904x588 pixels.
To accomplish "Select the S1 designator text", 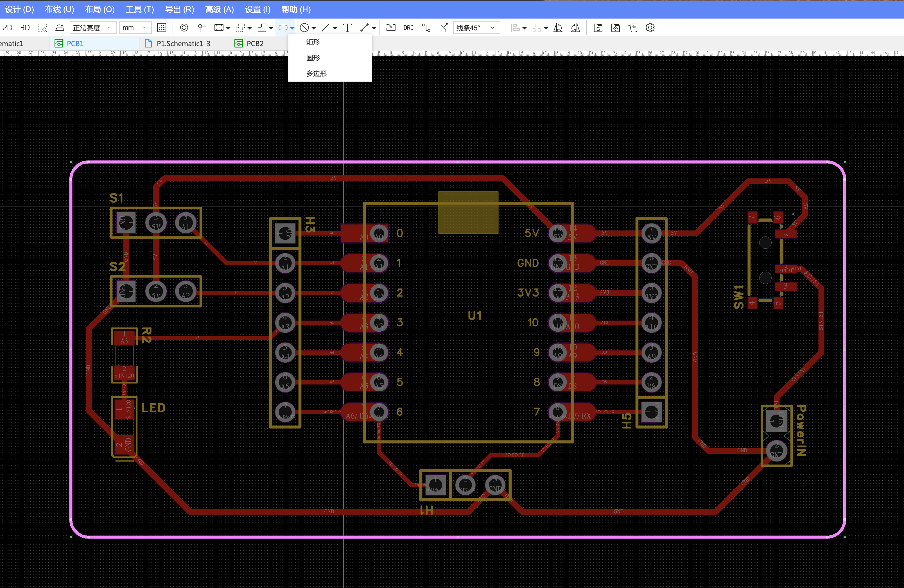I will coord(117,198).
